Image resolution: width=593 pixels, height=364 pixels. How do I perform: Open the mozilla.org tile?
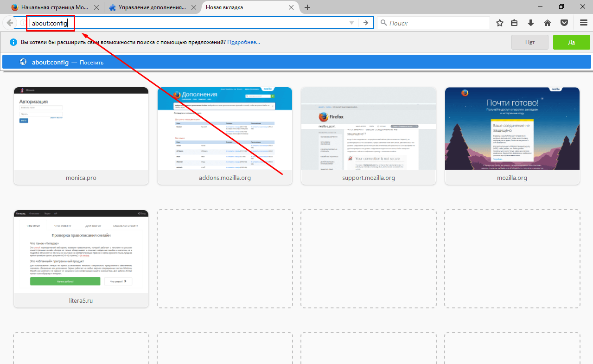click(512, 136)
